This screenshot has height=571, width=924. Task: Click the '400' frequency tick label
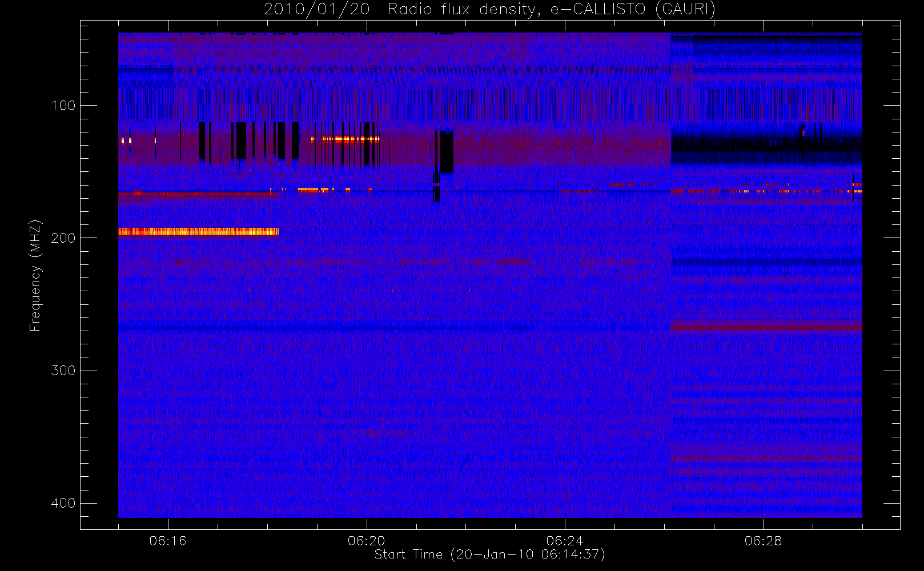63,503
